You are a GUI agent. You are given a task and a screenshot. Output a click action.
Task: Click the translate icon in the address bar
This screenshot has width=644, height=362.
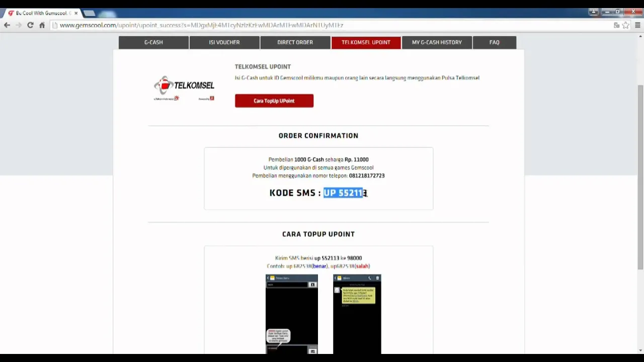coord(616,25)
